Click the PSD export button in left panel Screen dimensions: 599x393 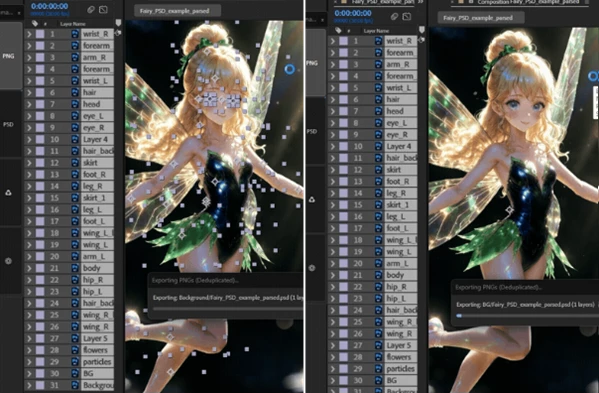click(8, 125)
